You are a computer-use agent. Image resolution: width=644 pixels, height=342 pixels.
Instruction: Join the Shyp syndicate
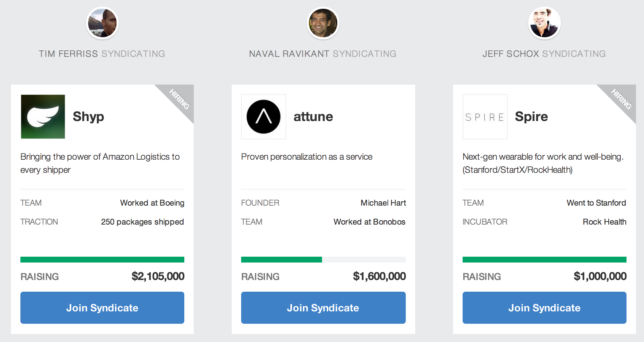[102, 308]
